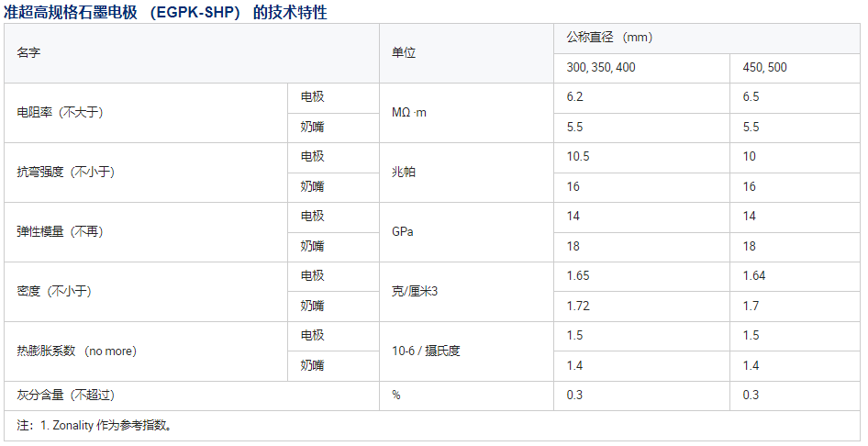
Task: Select the 1.72 density value cell
Action: pyautogui.click(x=578, y=307)
